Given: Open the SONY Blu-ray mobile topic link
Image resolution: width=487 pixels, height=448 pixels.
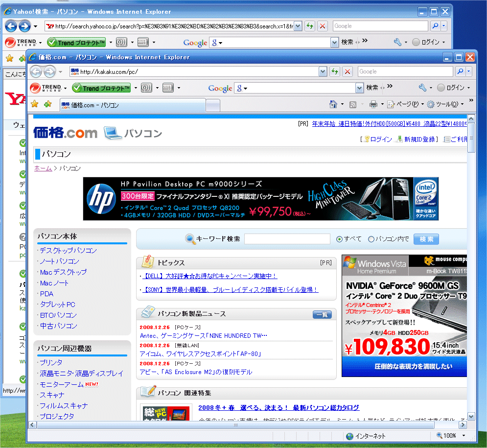Looking at the screenshot, I should tap(231, 289).
